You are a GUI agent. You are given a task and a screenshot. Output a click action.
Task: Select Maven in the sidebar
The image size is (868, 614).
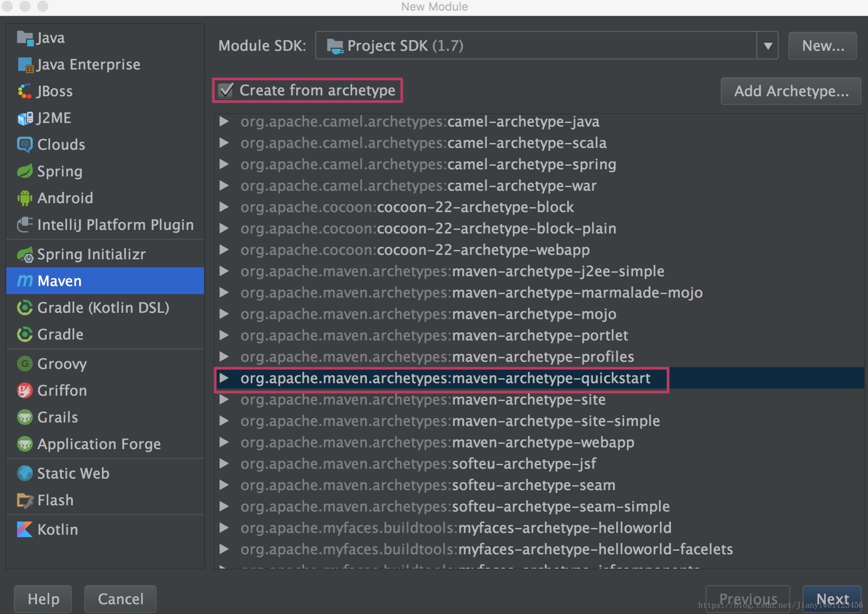(105, 281)
